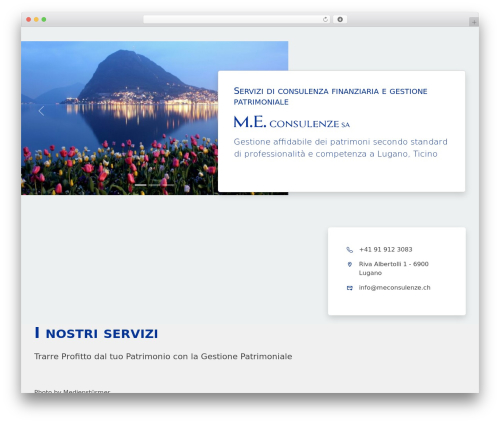Select the active first carousel indicator
This screenshot has height=423, width=500.
coord(141,185)
